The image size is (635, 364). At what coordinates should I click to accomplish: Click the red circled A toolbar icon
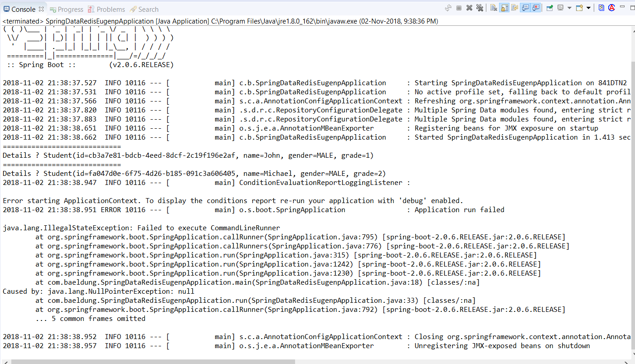[x=611, y=8]
